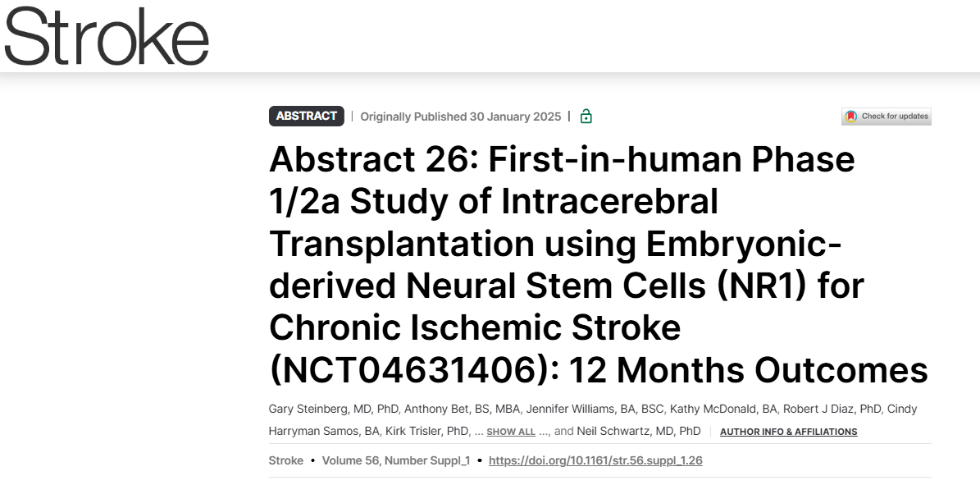Click the Crossmark icon in Check for updates
This screenshot has width=980, height=485.
pos(851,117)
